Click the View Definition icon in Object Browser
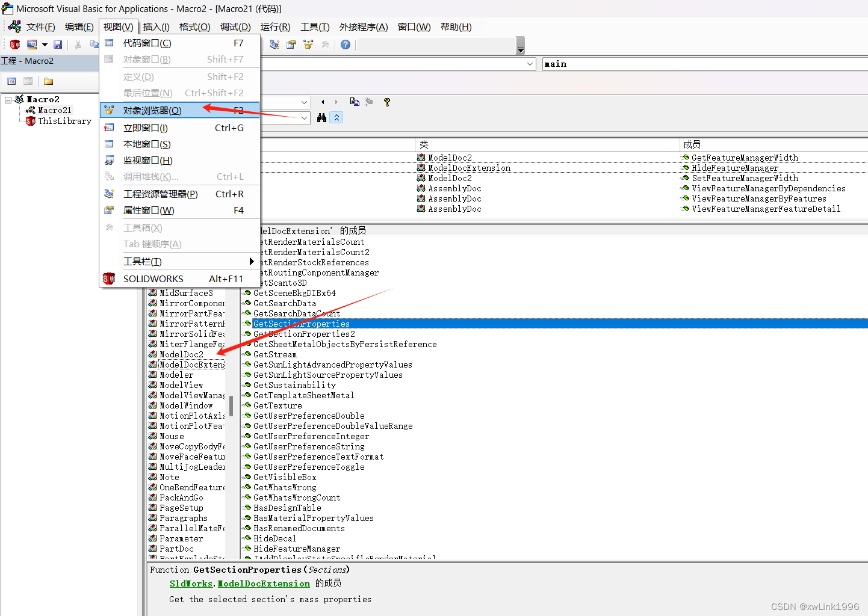868x616 pixels. tap(369, 102)
